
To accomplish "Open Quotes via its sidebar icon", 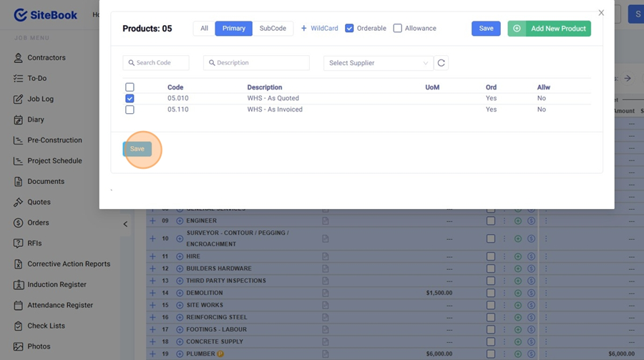I will [19, 203].
